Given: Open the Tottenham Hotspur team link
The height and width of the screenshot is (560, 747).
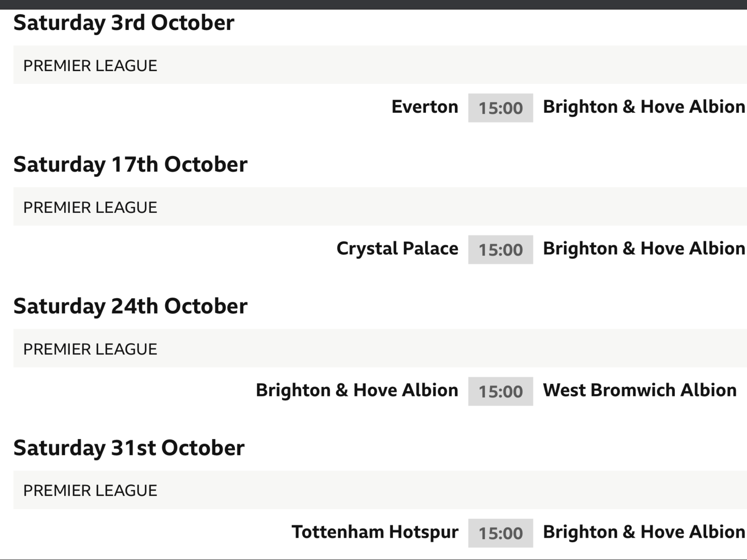Looking at the screenshot, I should pyautogui.click(x=375, y=532).
